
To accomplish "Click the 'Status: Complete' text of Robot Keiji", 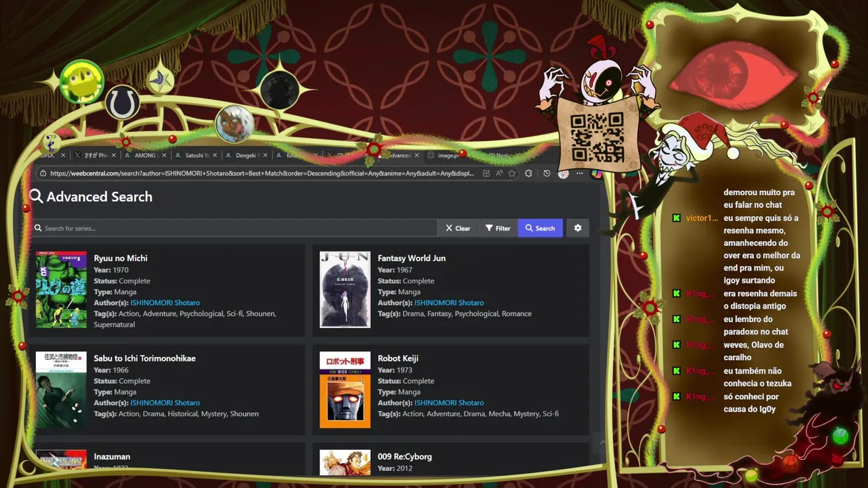I will 406,381.
